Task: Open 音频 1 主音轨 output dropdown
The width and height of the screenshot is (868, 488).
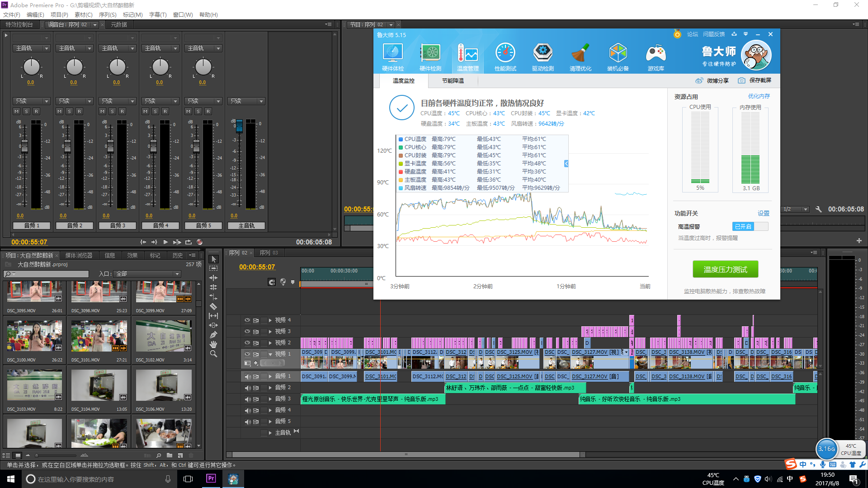Action: [x=31, y=48]
